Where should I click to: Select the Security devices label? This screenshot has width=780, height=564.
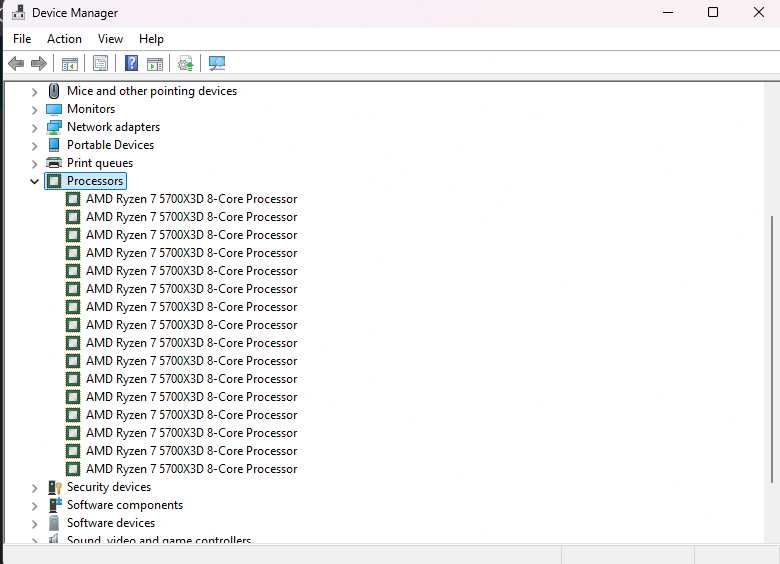click(x=109, y=487)
